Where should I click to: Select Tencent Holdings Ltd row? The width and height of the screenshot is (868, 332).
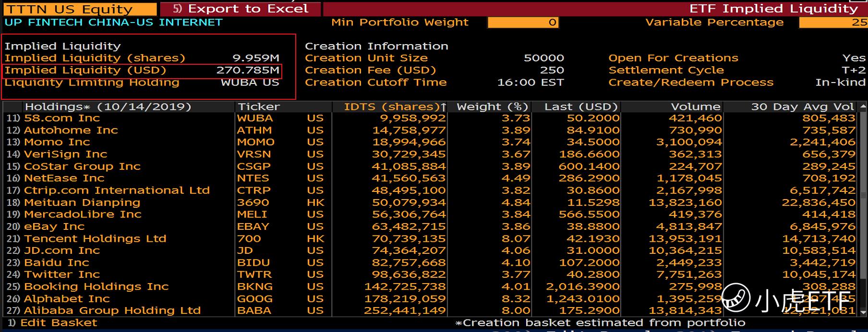click(x=430, y=238)
